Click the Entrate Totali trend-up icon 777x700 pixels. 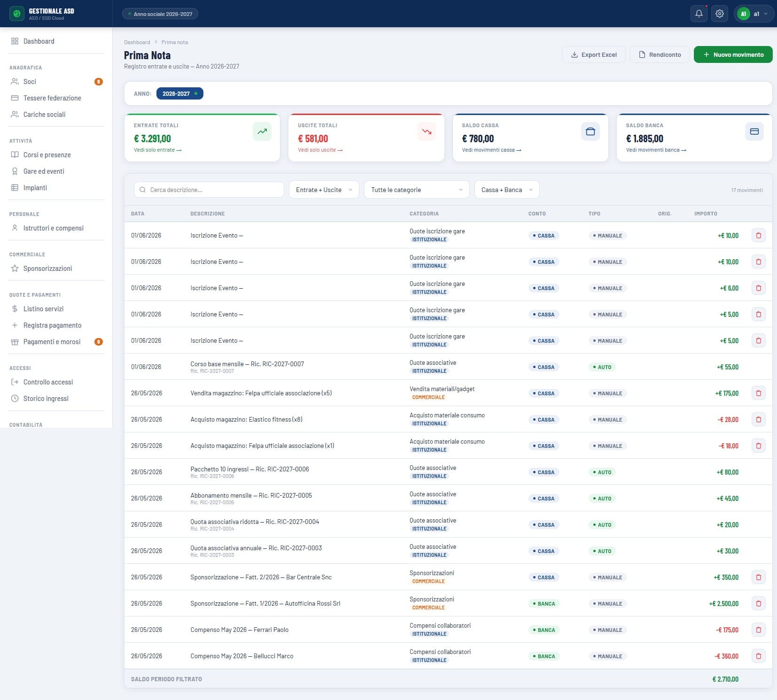click(x=262, y=131)
